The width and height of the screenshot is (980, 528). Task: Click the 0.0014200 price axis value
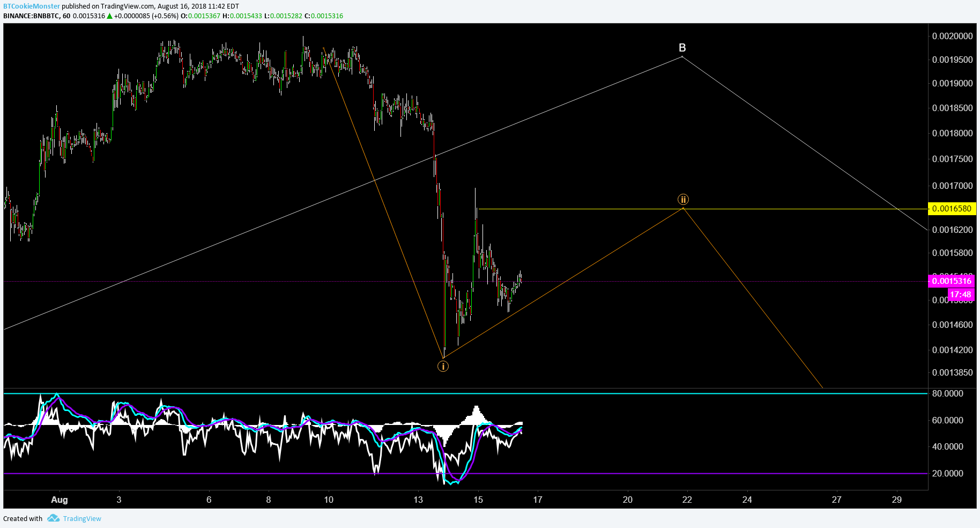tap(952, 350)
